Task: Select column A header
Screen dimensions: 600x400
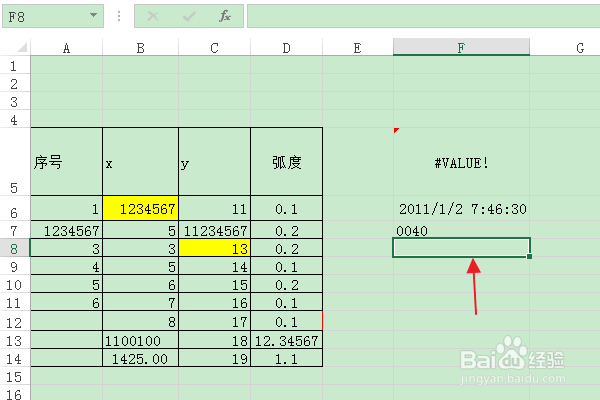Action: coord(67,47)
